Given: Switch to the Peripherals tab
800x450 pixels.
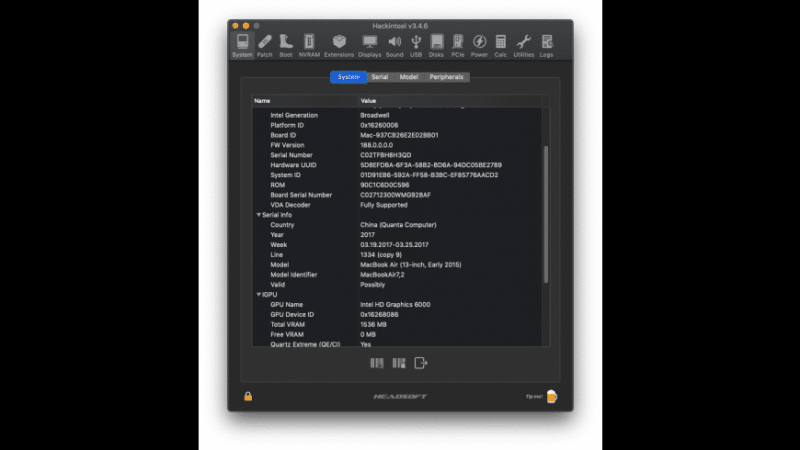Looking at the screenshot, I should (446, 77).
